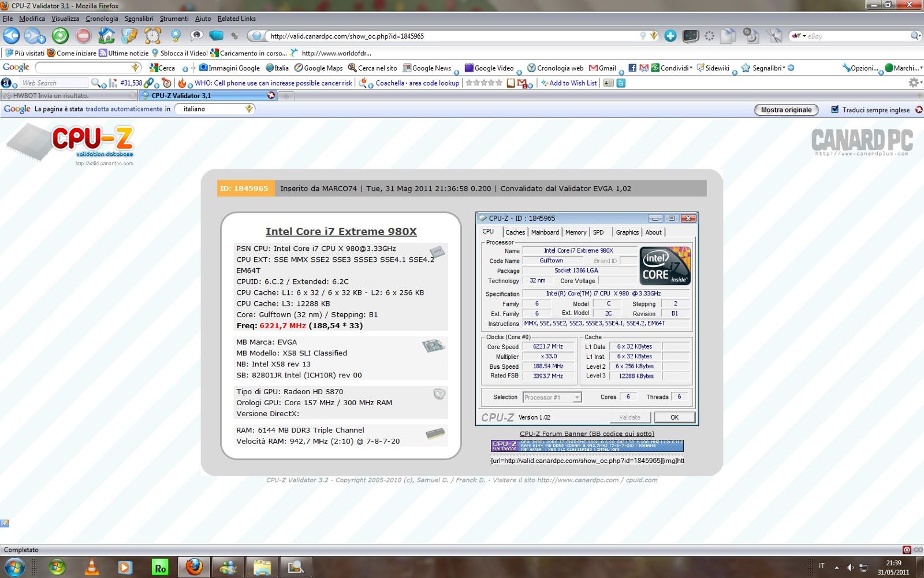Click the Sidewiki toolbar button
Image resolution: width=924 pixels, height=578 pixels.
point(713,68)
